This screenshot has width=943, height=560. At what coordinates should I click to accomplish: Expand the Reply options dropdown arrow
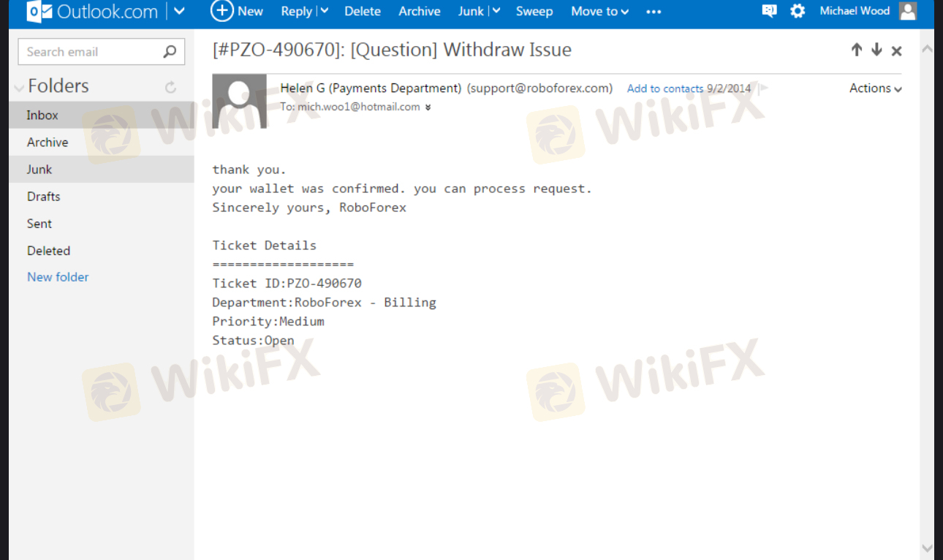[x=325, y=11]
